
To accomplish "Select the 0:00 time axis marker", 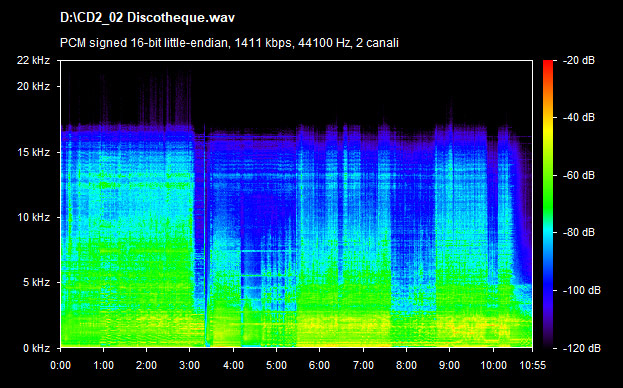I will tap(61, 365).
